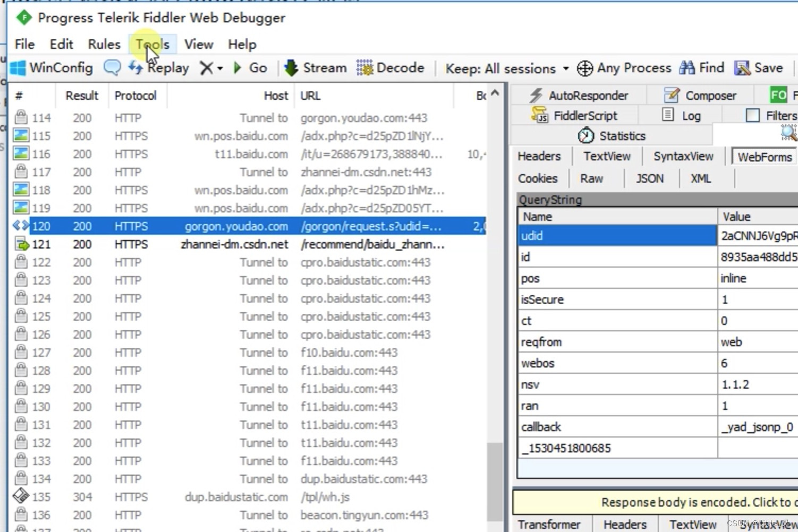Viewport: 798px width, 532px height.
Task: Click the Fiddler green diamond app icon
Action: (x=24, y=18)
